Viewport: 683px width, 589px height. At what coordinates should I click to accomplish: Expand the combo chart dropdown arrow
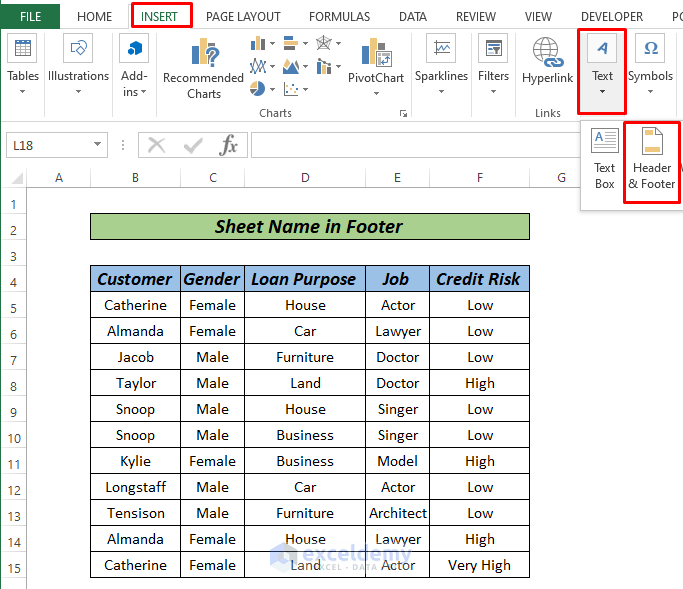click(338, 67)
